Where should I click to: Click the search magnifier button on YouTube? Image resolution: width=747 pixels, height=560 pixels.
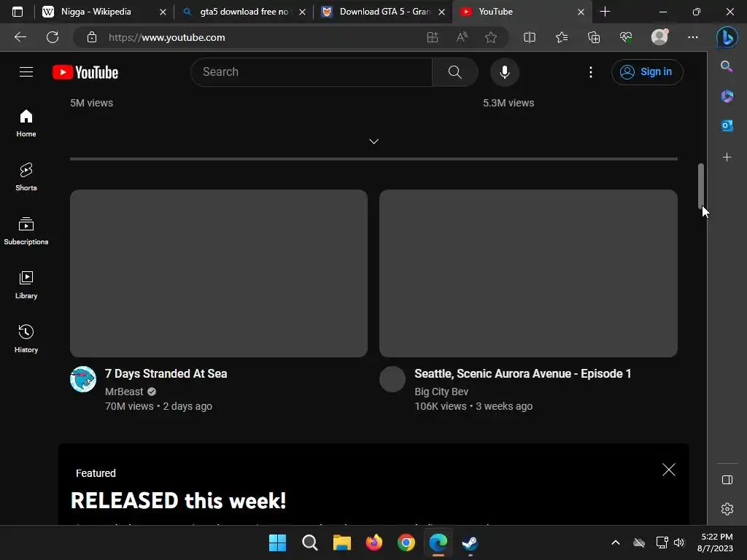[x=455, y=72]
